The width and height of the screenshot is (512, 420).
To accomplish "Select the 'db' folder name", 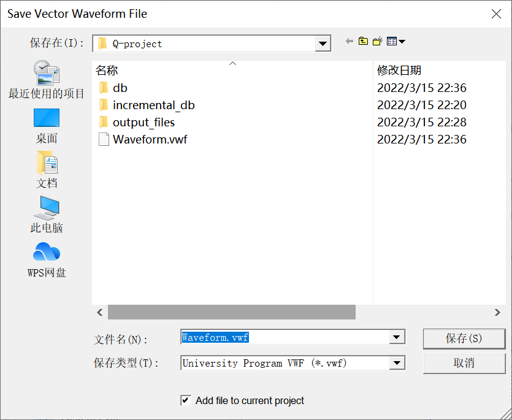I will (120, 88).
